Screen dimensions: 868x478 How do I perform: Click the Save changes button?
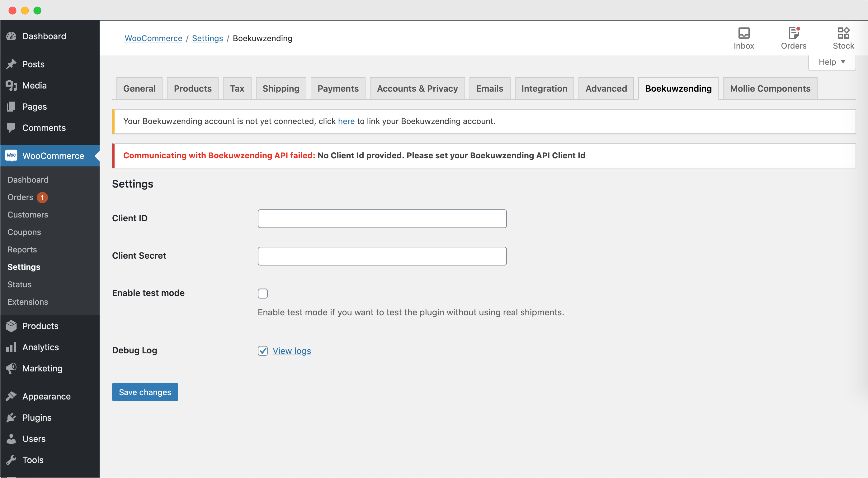pos(145,392)
